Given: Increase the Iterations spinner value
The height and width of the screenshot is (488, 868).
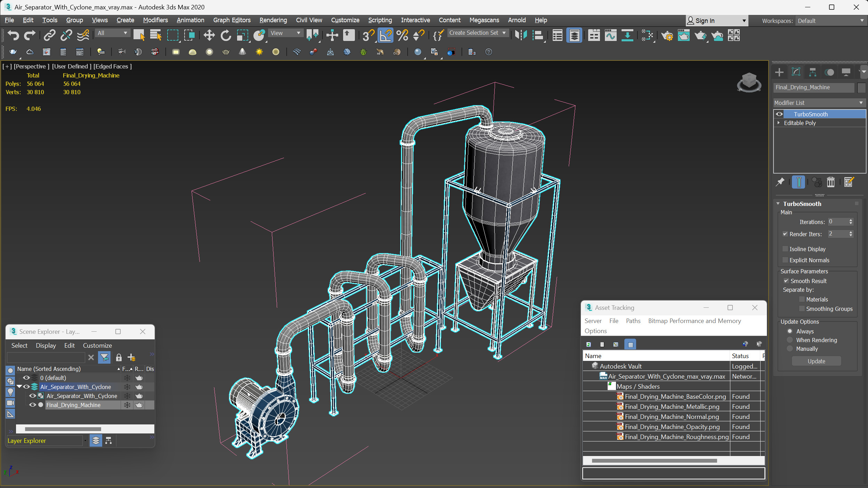Looking at the screenshot, I should (x=851, y=220).
